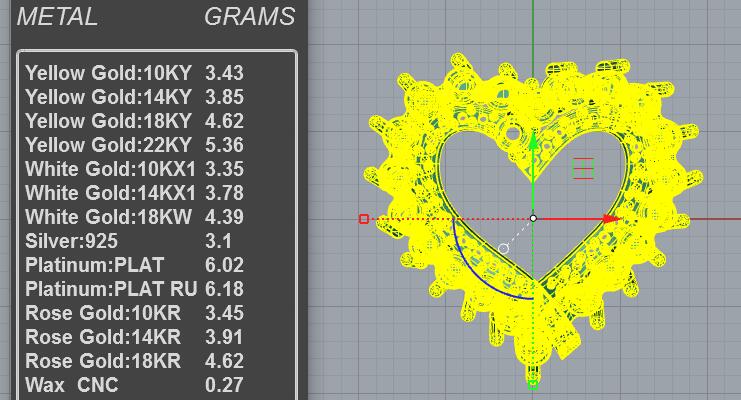Click the GRAMS column header
The width and height of the screenshot is (741, 400).
(x=250, y=17)
